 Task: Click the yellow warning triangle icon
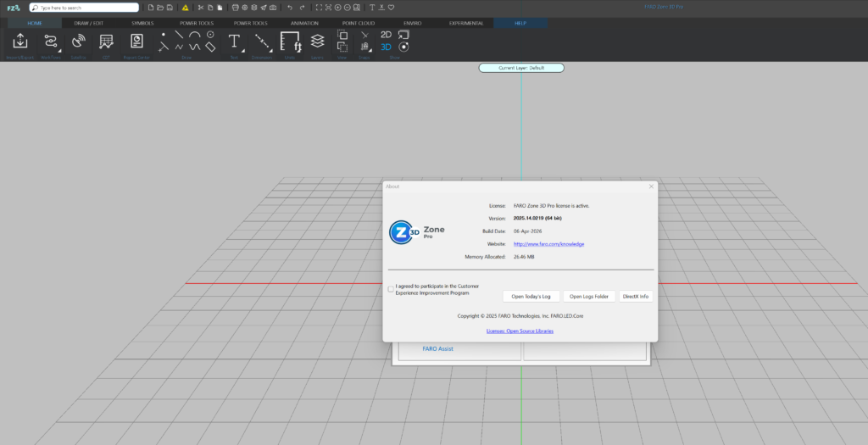point(185,8)
